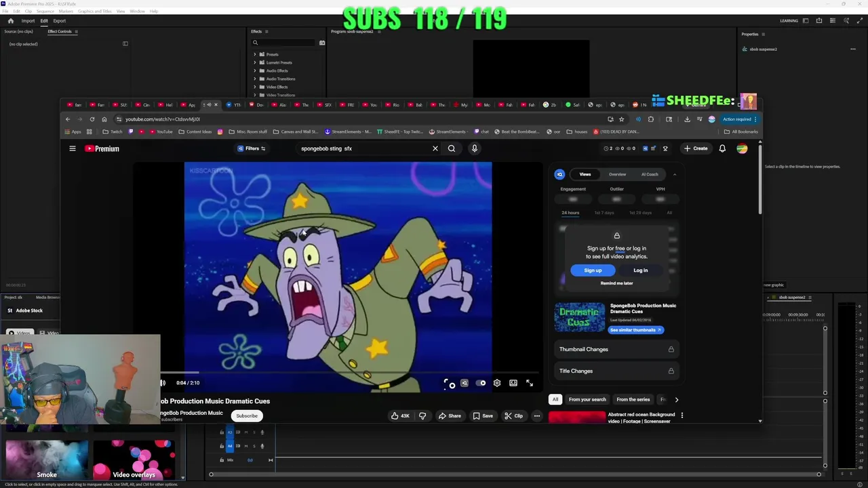Viewport: 868px width, 488px height.
Task: Open Effect Controls panel menu icon
Action: point(76,31)
